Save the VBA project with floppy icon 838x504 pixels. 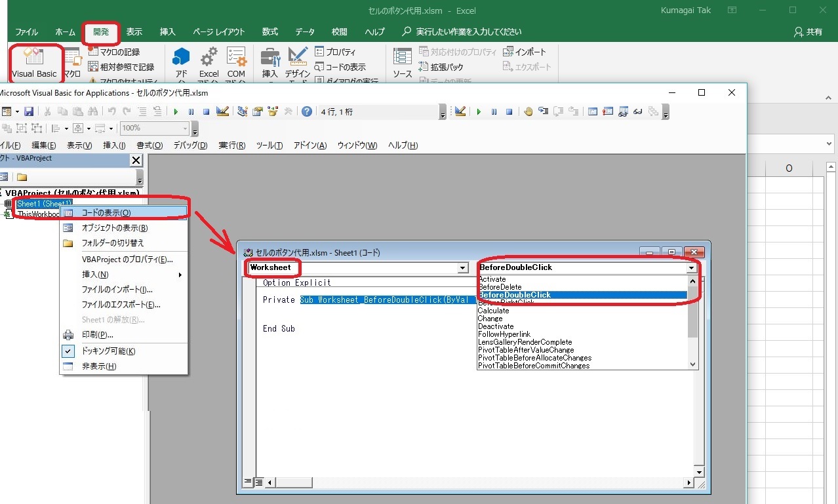[29, 111]
